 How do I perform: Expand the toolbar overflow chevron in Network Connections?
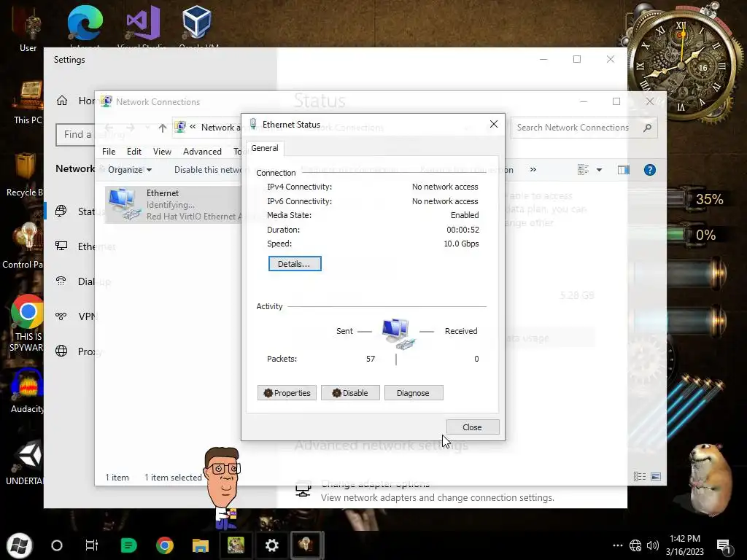[533, 170]
